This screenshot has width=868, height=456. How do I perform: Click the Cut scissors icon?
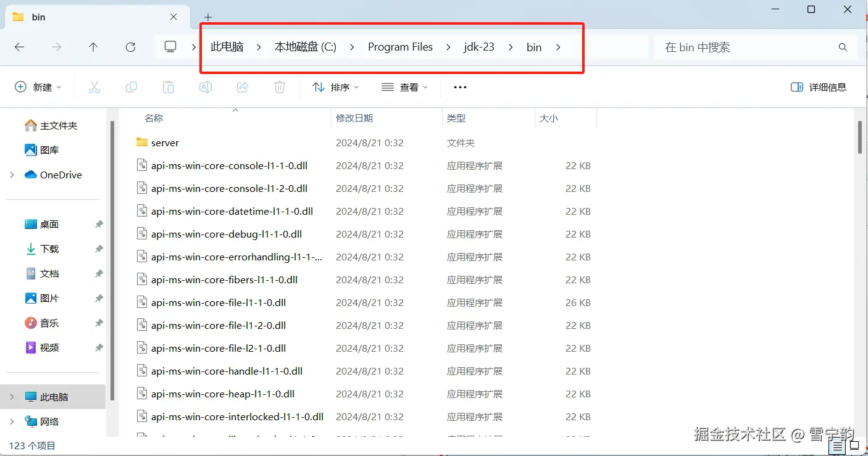click(94, 87)
